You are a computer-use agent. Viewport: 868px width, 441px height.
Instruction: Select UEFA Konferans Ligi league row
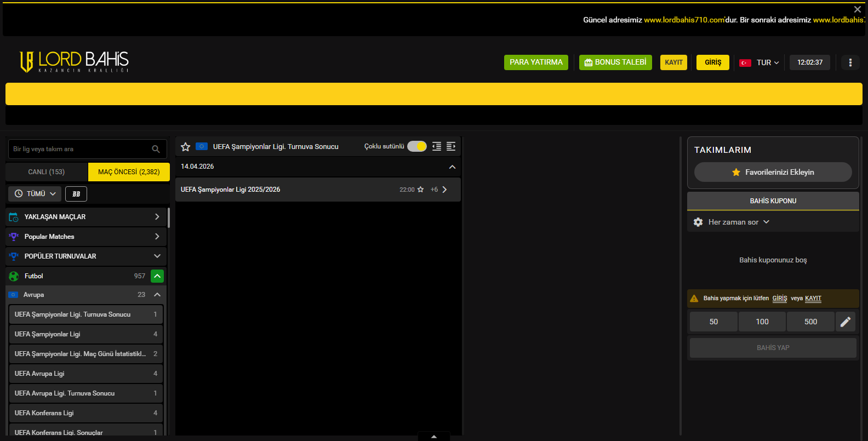86,413
